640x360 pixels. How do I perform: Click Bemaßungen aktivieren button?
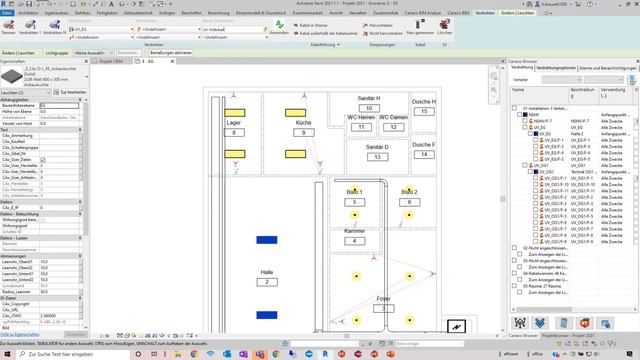171,53
